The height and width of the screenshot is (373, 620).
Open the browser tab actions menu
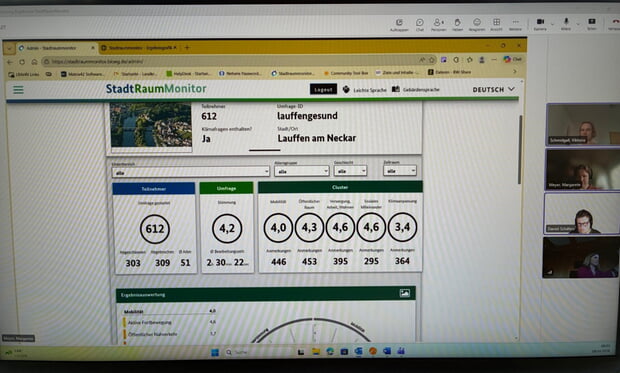point(9,48)
